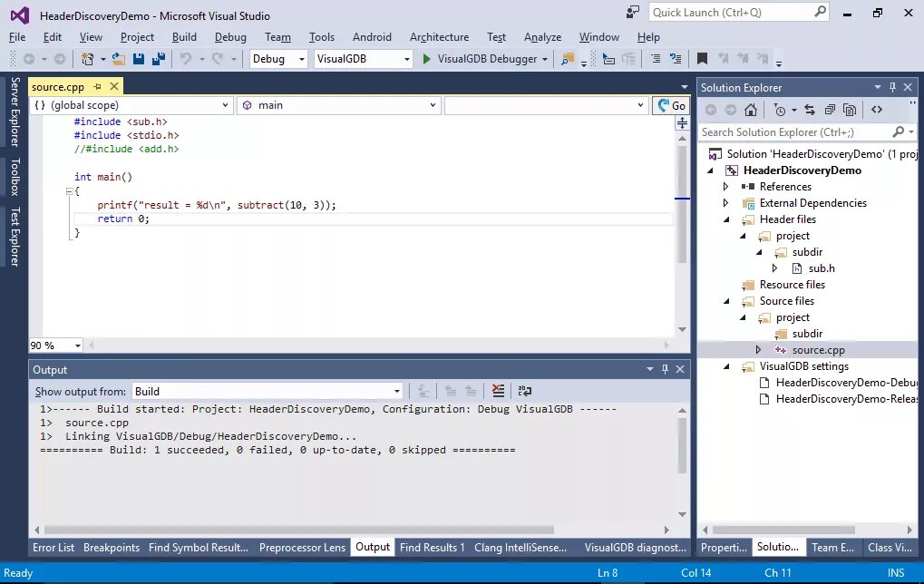This screenshot has width=924, height=584.
Task: Expand the sub.h file node
Action: [x=775, y=268]
